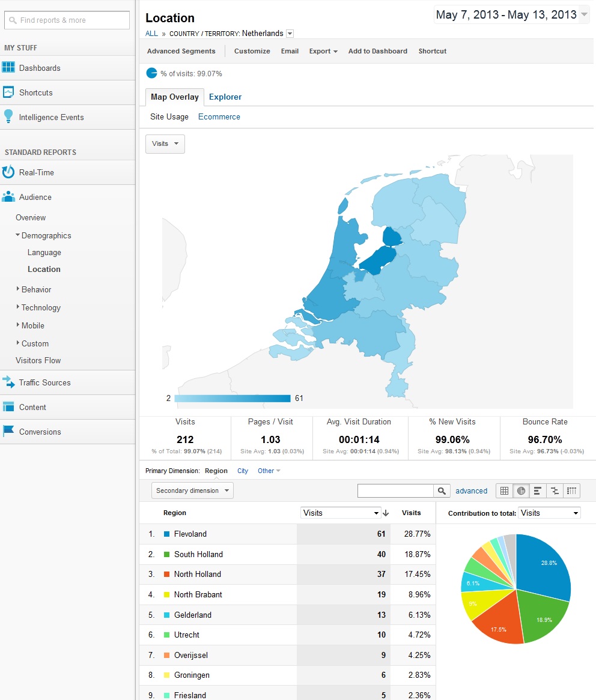
Task: Open the Contribution to total dropdown
Action: pos(549,513)
